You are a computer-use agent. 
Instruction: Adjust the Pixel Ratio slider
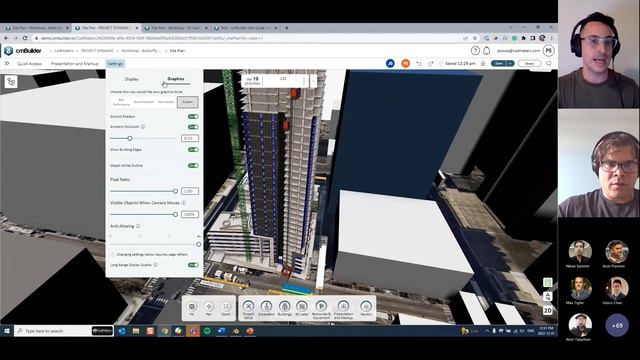[175, 191]
